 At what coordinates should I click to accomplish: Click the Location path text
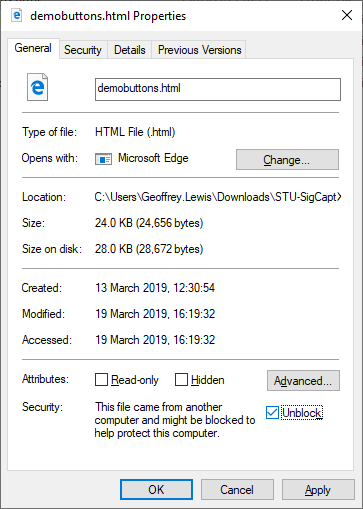click(218, 197)
